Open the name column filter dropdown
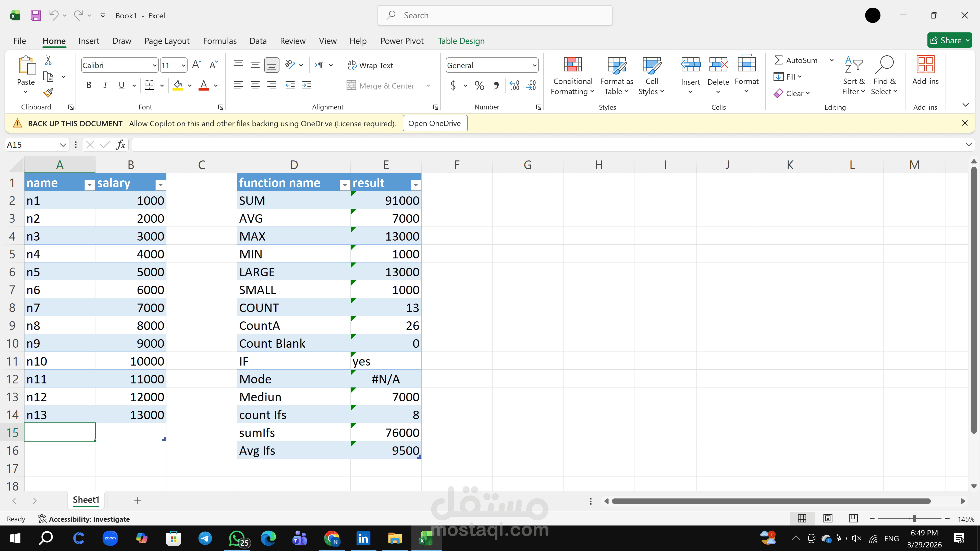The image size is (980, 551). pos(89,185)
